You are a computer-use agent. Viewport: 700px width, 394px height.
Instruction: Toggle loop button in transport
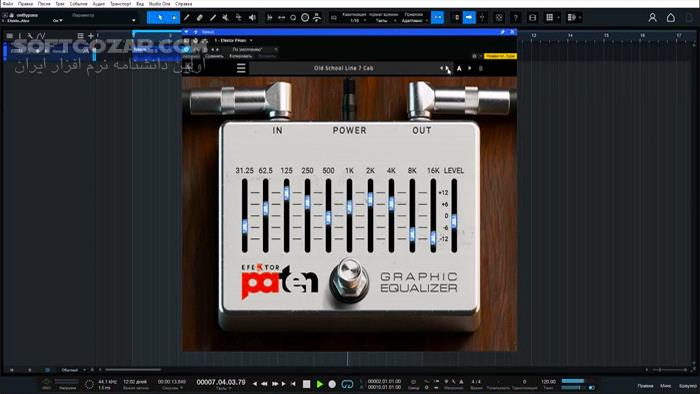tap(347, 384)
